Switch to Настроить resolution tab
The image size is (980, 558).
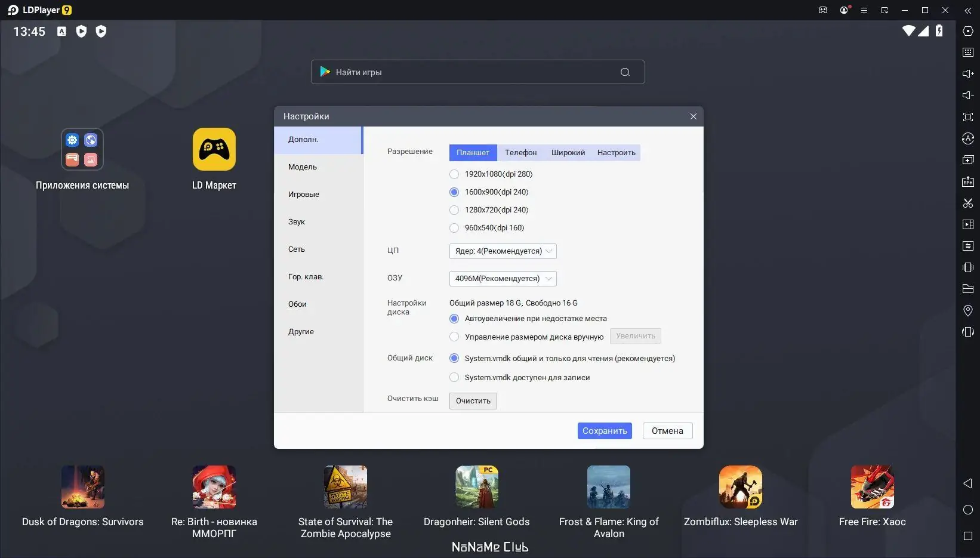(617, 153)
